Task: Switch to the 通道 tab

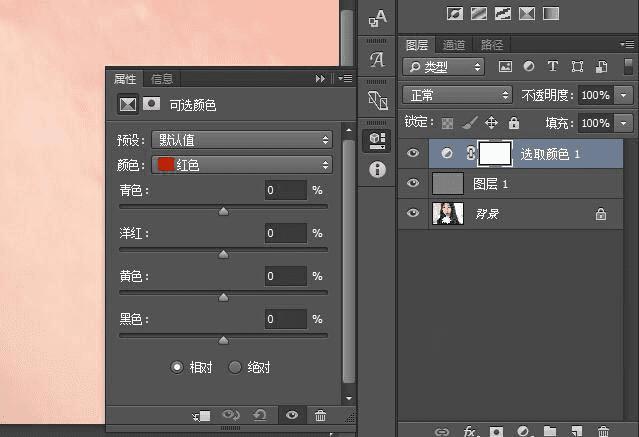Action: [x=454, y=44]
